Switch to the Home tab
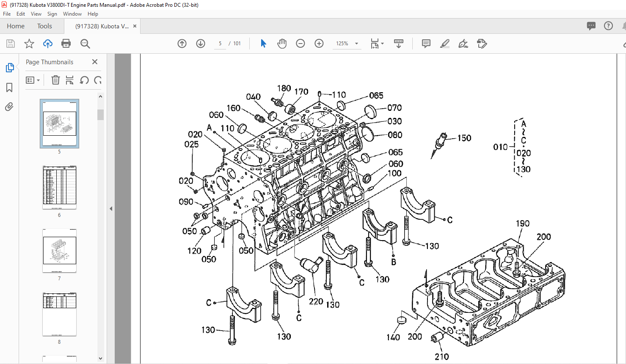 point(16,26)
